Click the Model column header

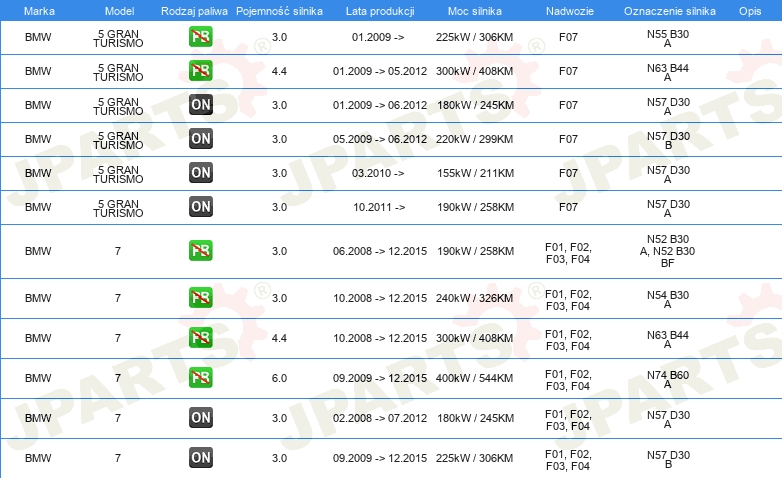coord(119,11)
